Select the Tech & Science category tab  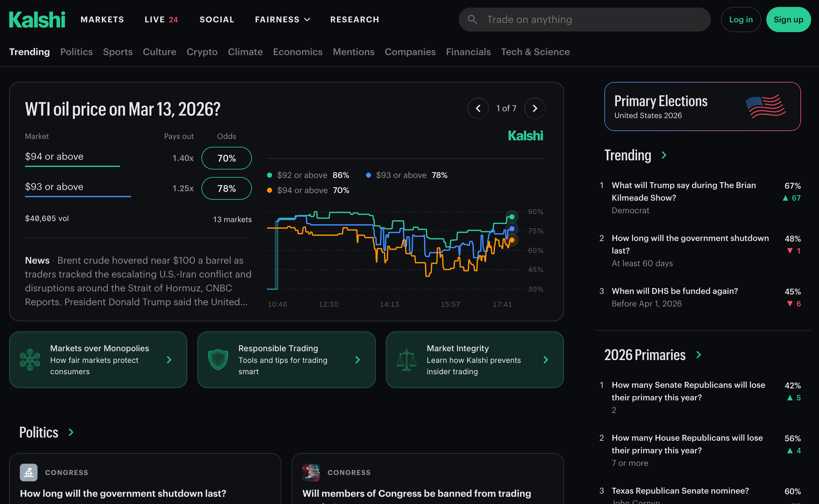click(x=535, y=52)
